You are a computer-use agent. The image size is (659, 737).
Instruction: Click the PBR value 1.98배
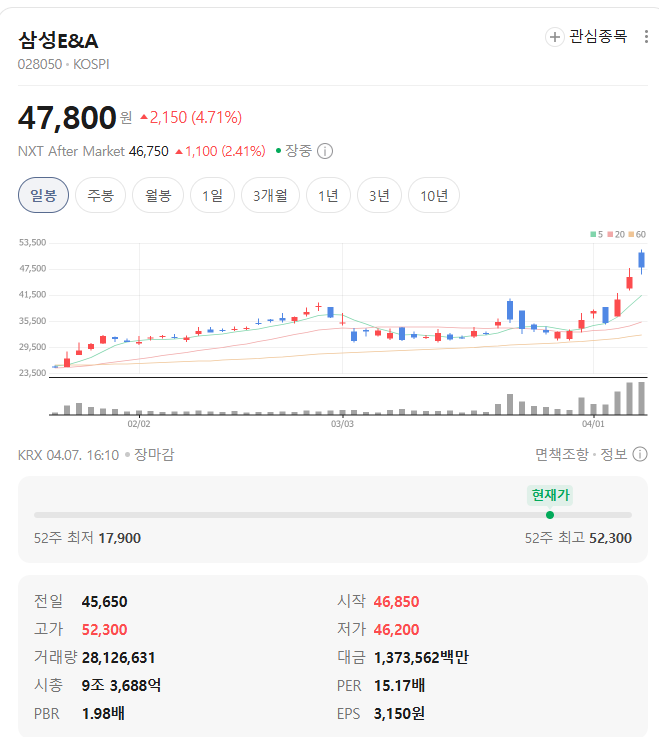[x=103, y=713]
